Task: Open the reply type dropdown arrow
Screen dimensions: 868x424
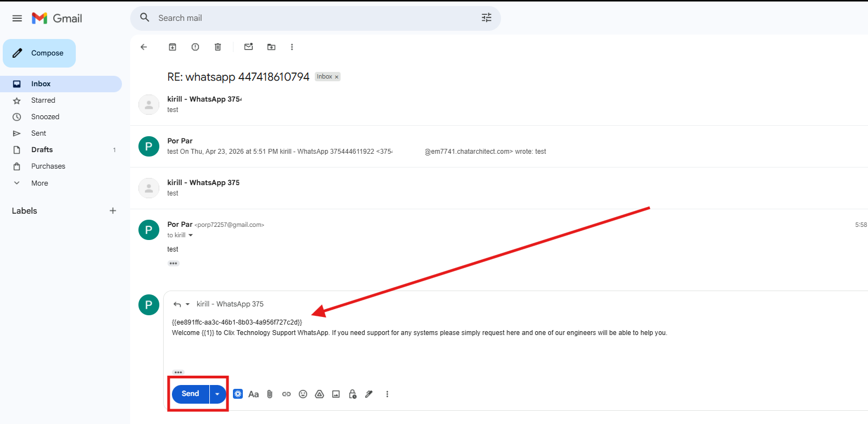Action: (187, 304)
